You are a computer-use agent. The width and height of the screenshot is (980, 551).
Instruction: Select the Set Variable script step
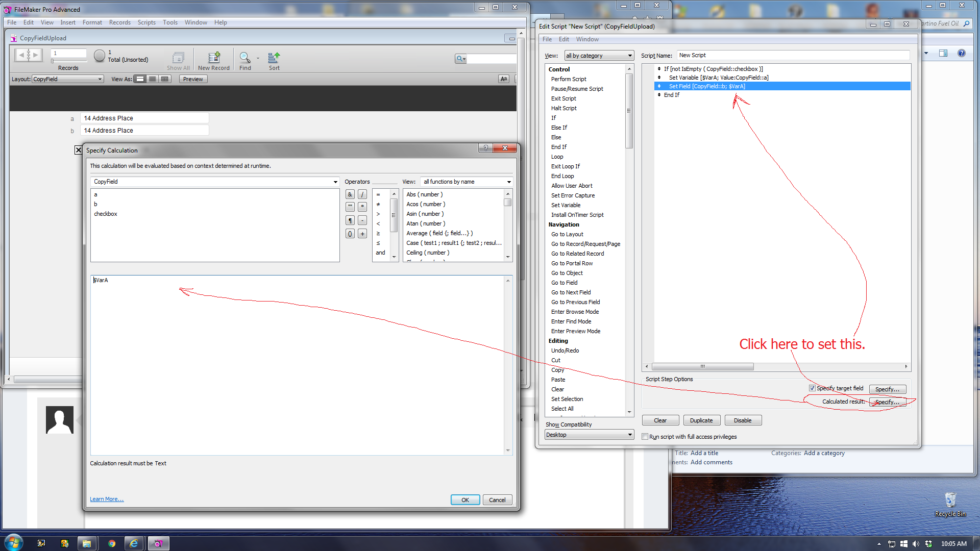tap(566, 205)
